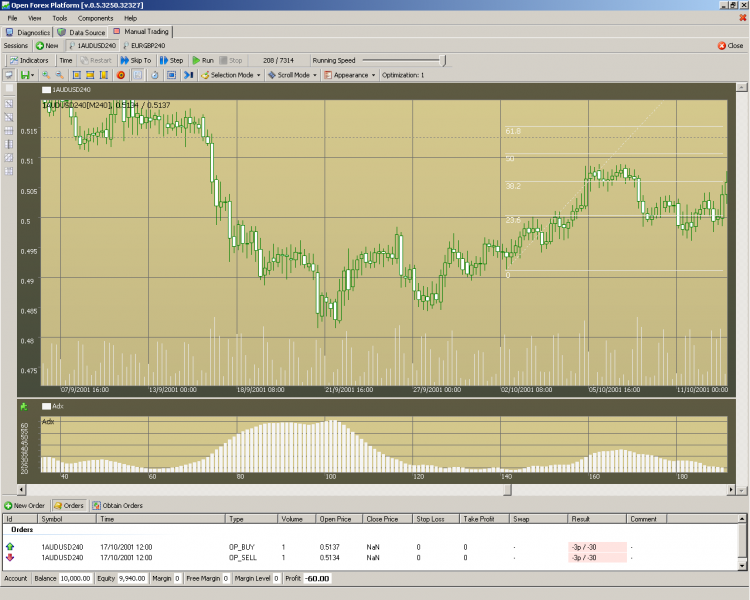Sort orders by Symbol column header
The height and width of the screenshot is (600, 750).
67,519
